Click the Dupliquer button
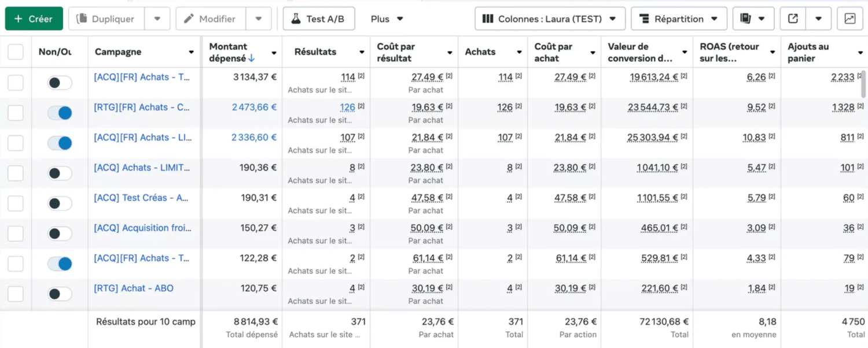The height and width of the screenshot is (348, 868). point(106,19)
